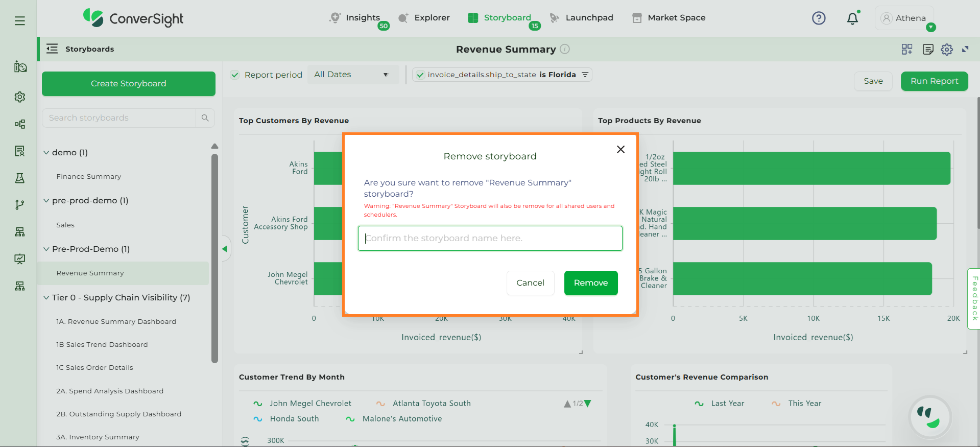Toggle the Report period checkbox

tap(235, 75)
